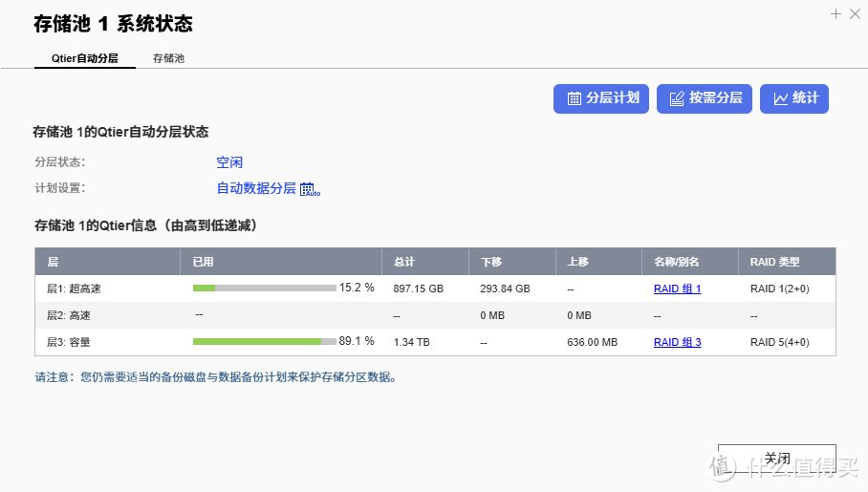Viewport: 868px width, 492px height.
Task: Click the 89.1% usage bar for tier 3
Action: pyautogui.click(x=264, y=341)
